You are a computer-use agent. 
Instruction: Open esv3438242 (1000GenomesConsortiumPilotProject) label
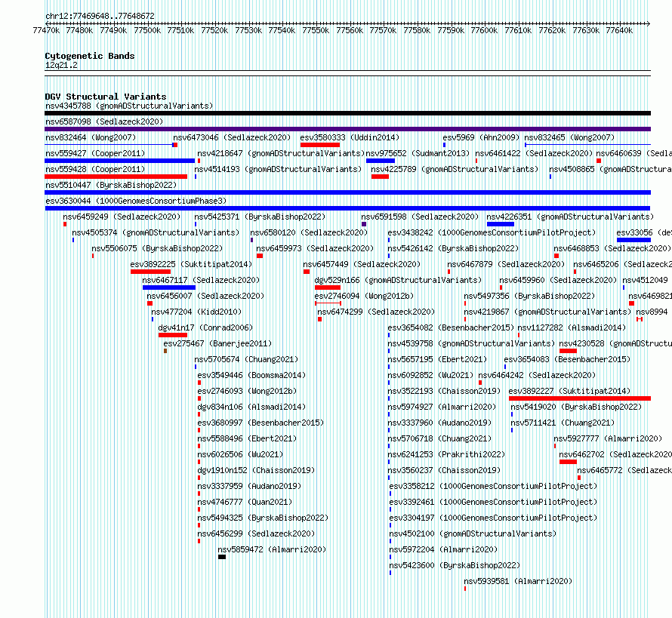[492, 232]
